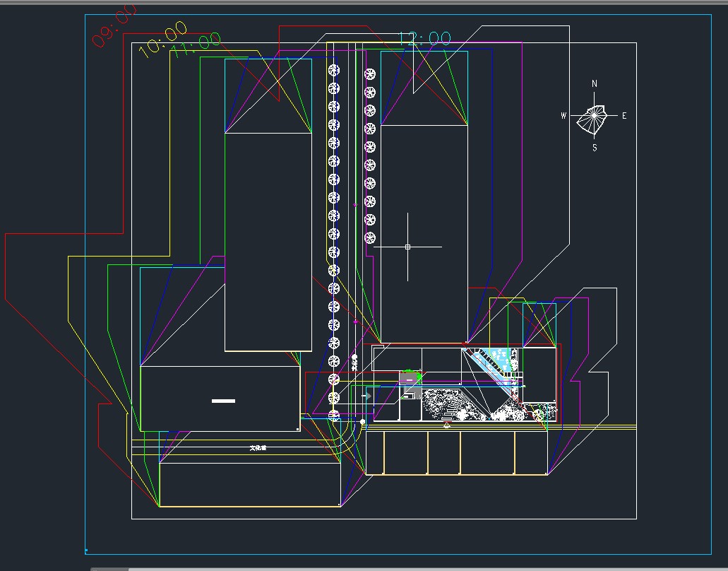Click the N letter on the compass
The height and width of the screenshot is (571, 728).
(x=595, y=83)
